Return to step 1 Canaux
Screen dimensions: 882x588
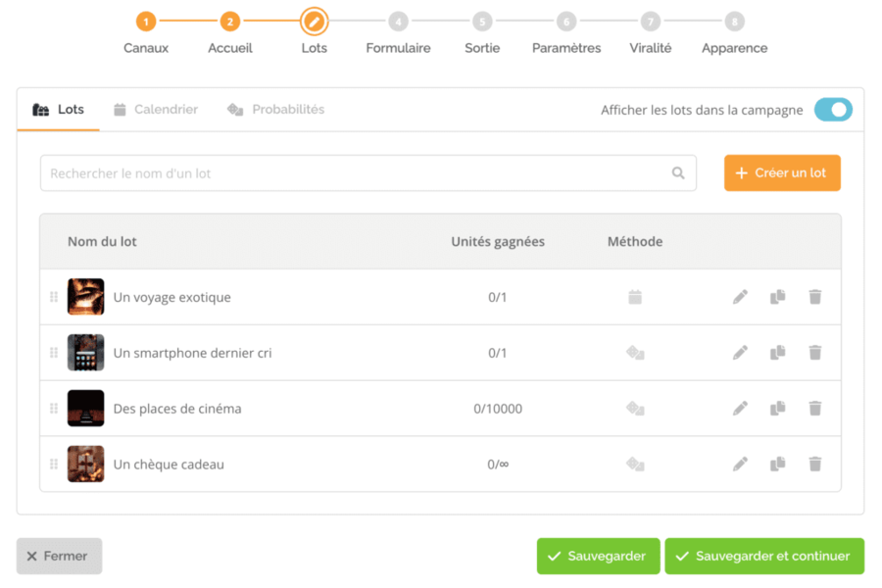[x=146, y=32]
